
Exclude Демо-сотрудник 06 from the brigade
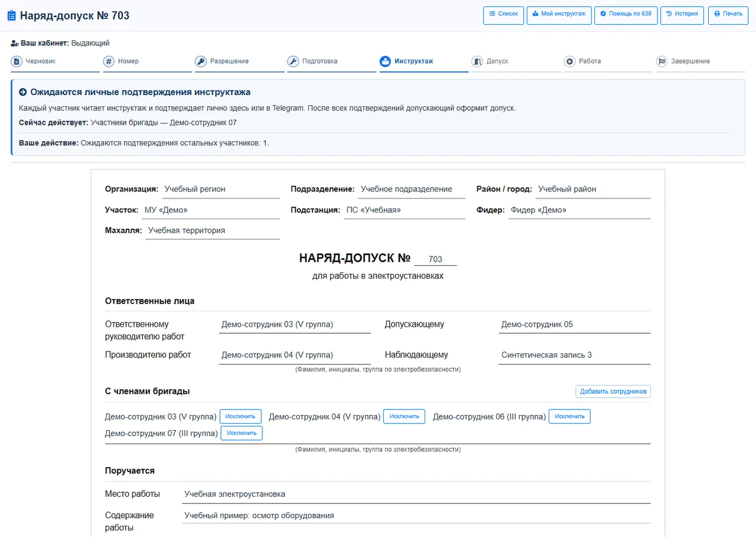click(569, 416)
